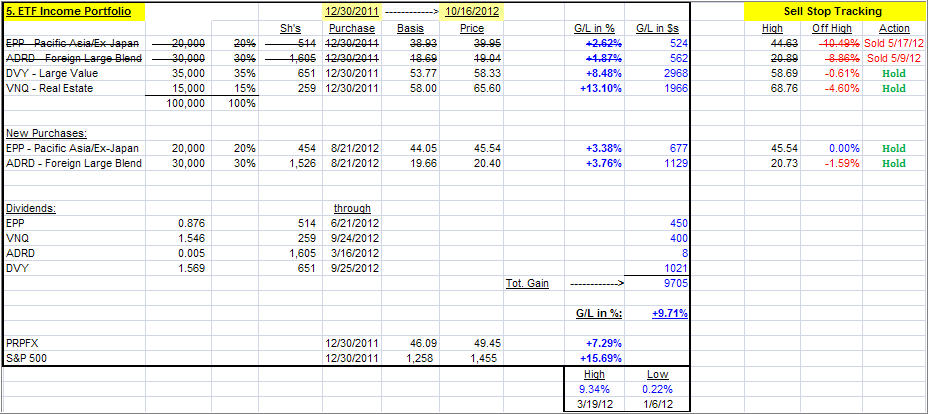928x414 pixels.
Task: Click the 10/16/2012 end date header cell
Action: click(x=471, y=11)
